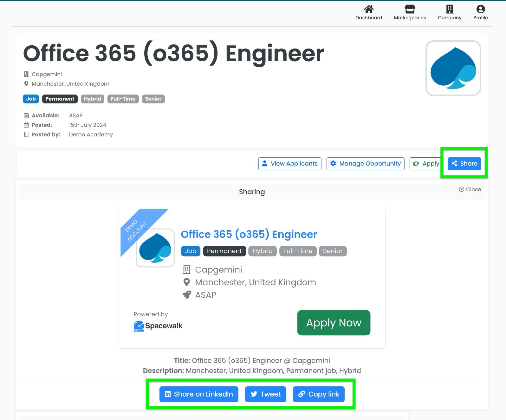Close the Sharing panel
The width and height of the screenshot is (506, 420).
(470, 189)
